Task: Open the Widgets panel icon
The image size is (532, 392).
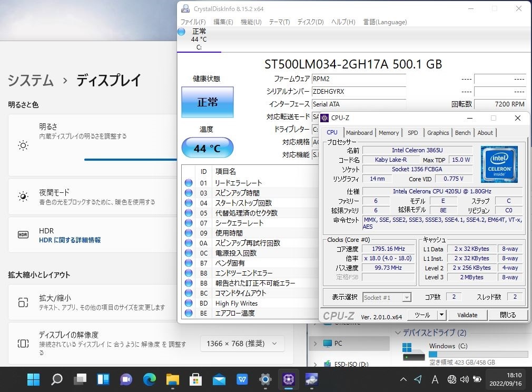Action: [x=103, y=379]
